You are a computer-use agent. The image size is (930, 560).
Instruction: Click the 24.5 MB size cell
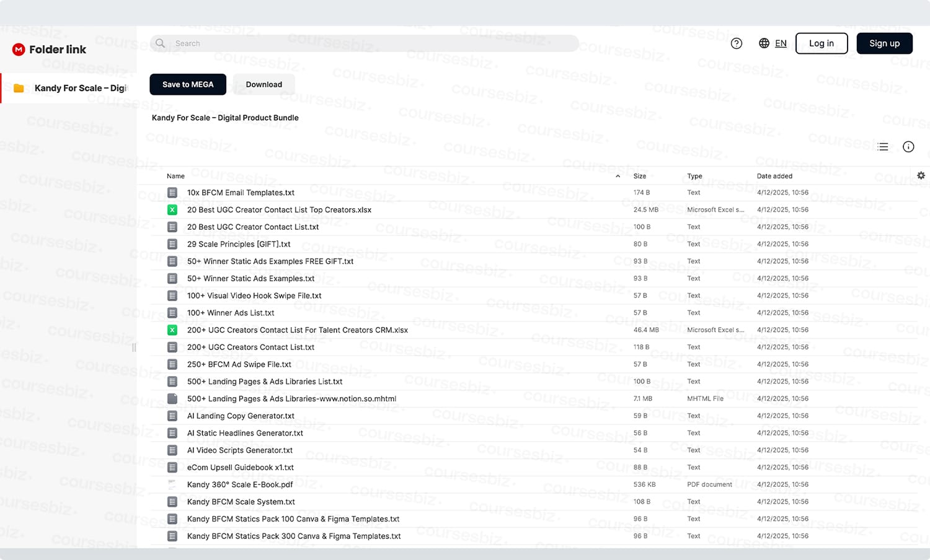pos(646,210)
